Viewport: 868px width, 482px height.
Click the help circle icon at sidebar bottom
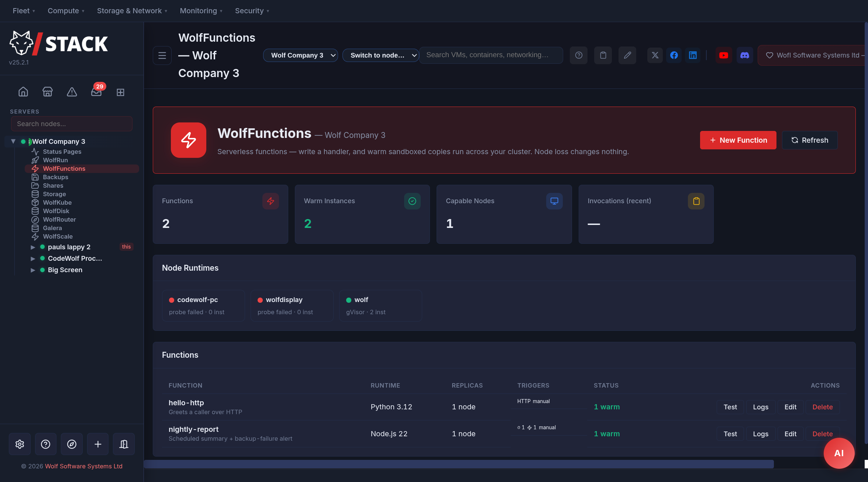pos(46,444)
